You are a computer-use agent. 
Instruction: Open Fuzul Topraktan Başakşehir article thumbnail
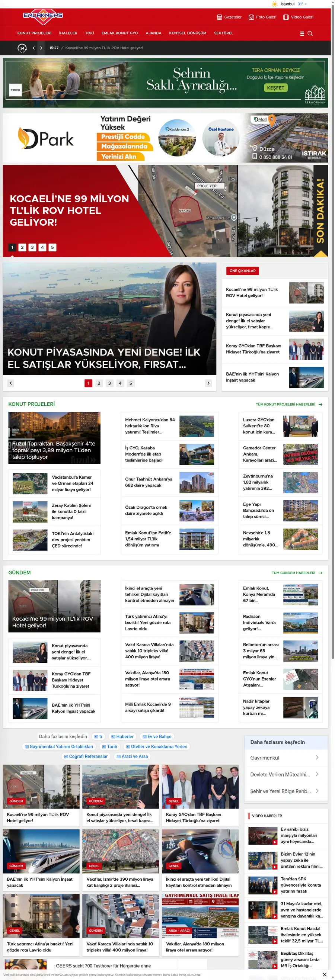[x=54, y=437]
